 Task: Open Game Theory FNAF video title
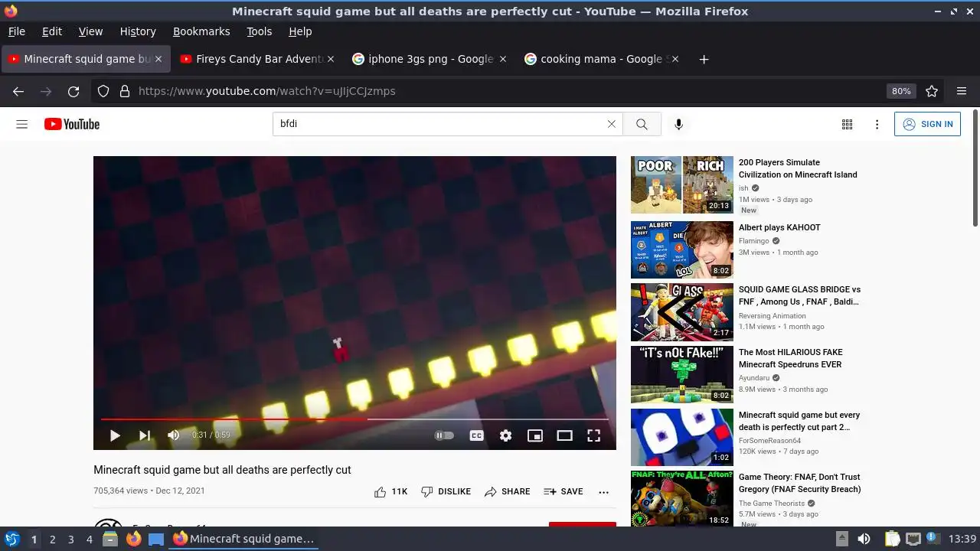pos(799,483)
